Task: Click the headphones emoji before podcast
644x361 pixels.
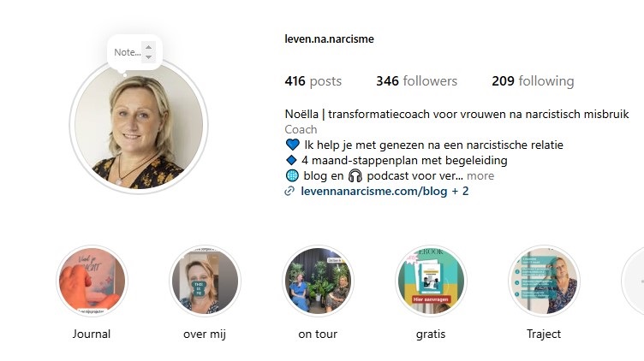Action: [355, 176]
